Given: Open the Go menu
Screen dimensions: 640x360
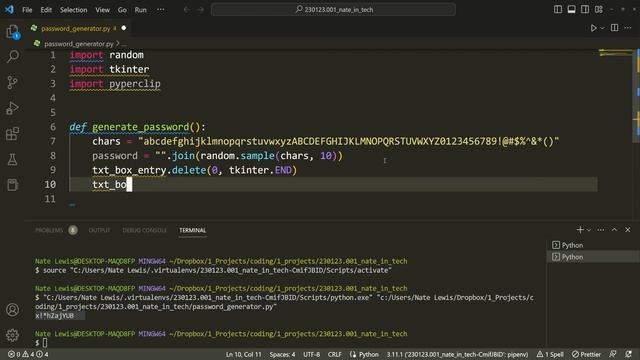Looking at the screenshot, I should (x=122, y=10).
